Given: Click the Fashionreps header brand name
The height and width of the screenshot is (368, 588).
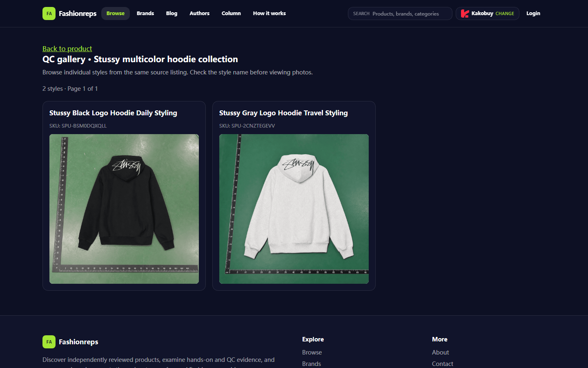Looking at the screenshot, I should tap(78, 13).
